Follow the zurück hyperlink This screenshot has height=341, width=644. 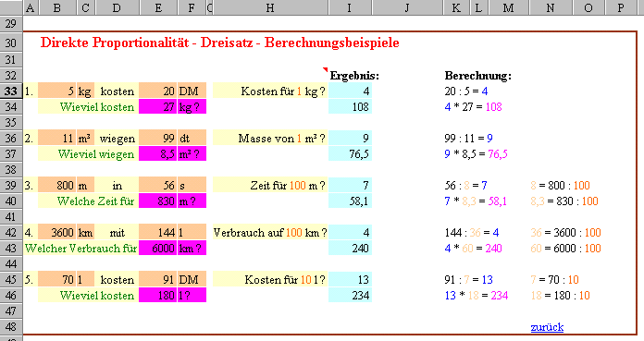click(547, 327)
